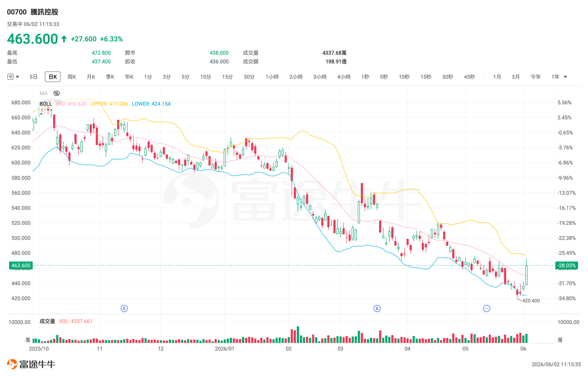
Task: Expand the dropdown arrow after 1年
Action: [x=565, y=77]
